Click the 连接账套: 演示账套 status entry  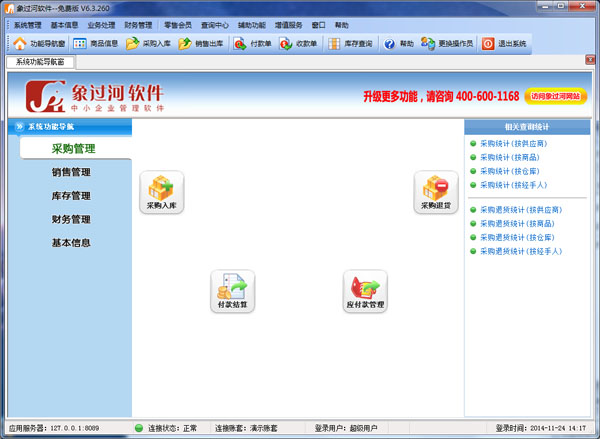(246, 428)
